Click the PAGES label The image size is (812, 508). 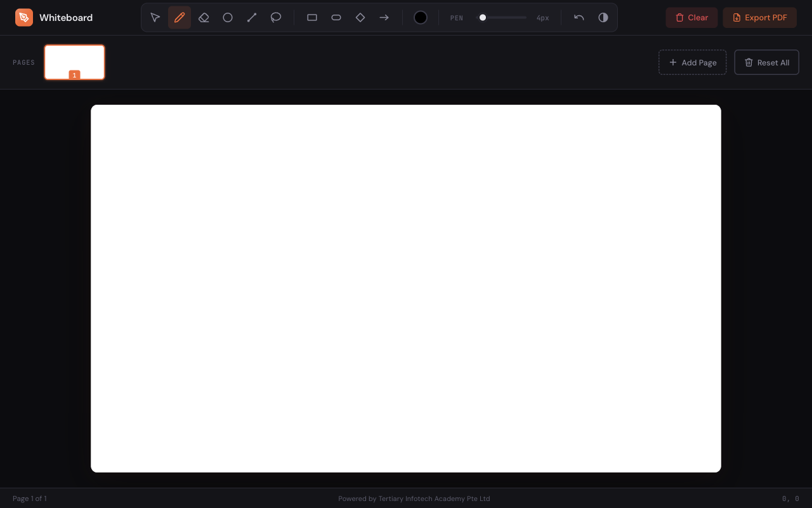[24, 62]
